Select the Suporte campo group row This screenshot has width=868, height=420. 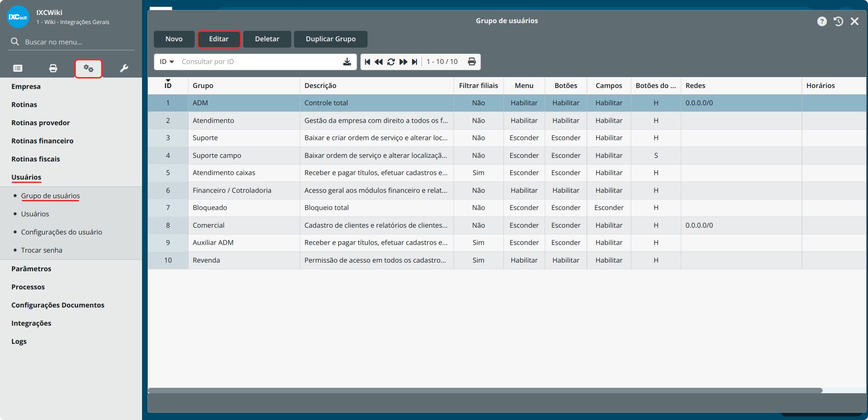point(507,156)
